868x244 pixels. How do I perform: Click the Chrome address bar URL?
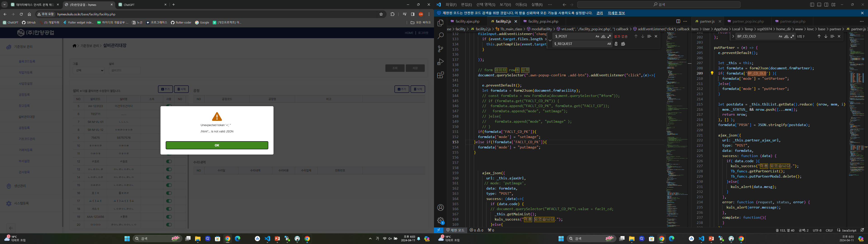[x=86, y=14]
